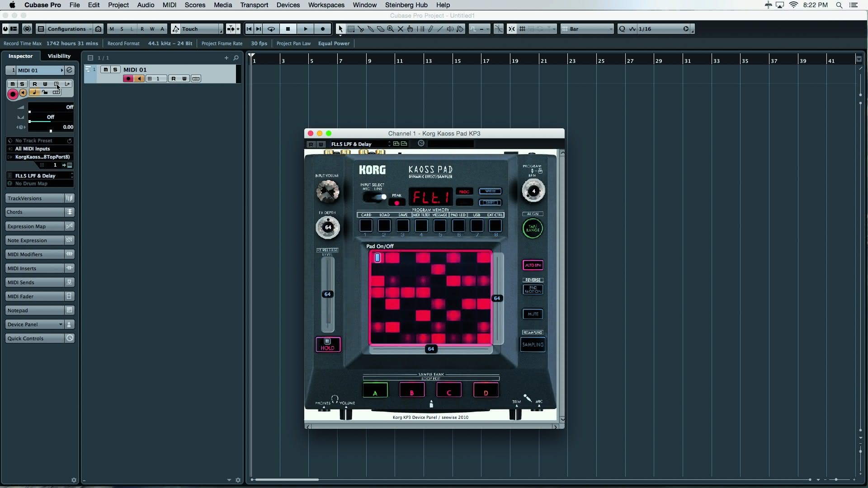Select the Draw pencil tool

[x=430, y=29]
